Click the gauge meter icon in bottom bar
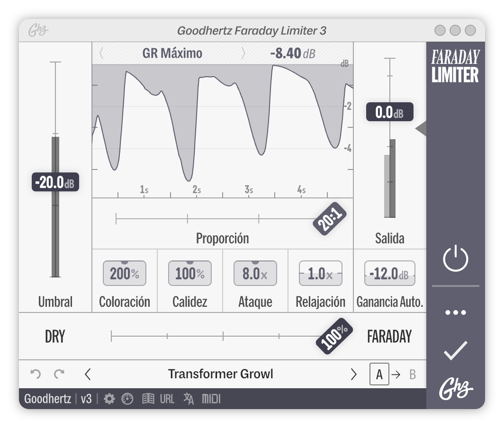Image resolution: width=504 pixels, height=428 pixels. (127, 399)
